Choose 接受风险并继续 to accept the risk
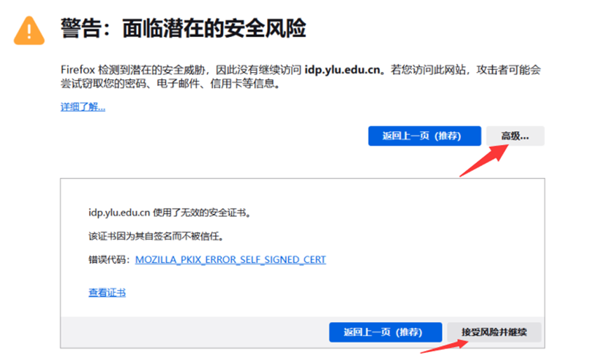The height and width of the screenshot is (364, 606). (x=494, y=332)
